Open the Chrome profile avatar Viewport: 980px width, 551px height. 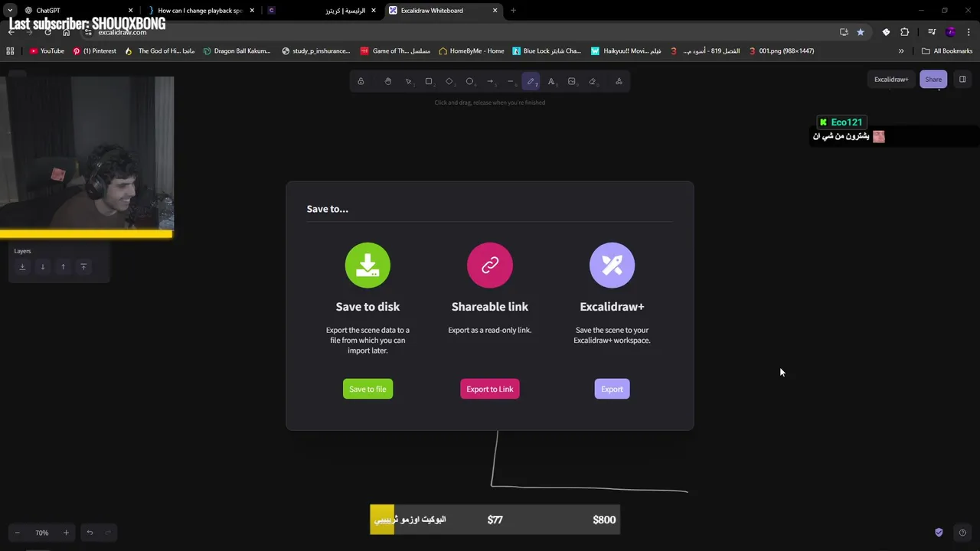click(x=950, y=32)
